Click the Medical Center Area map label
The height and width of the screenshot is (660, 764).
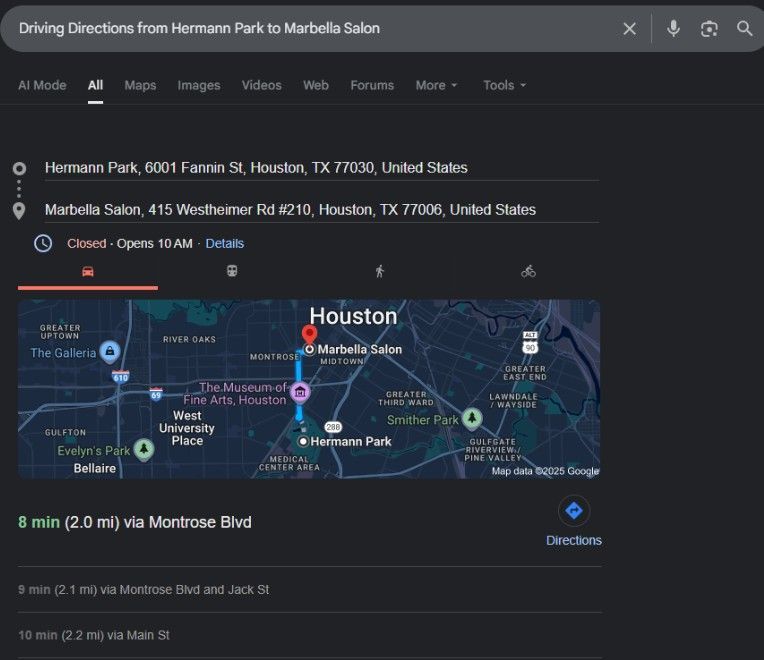pyautogui.click(x=289, y=463)
